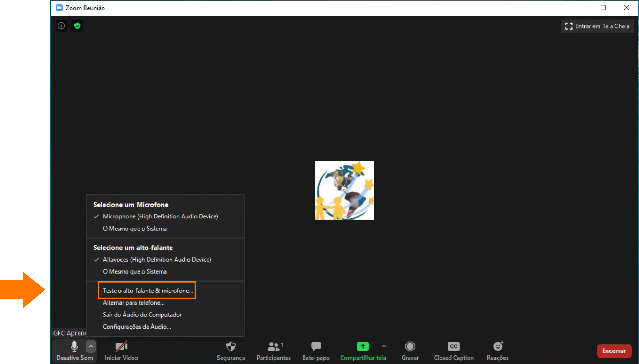Click Teste o alto-falante & microfone...
The image size is (639, 364).
point(147,291)
